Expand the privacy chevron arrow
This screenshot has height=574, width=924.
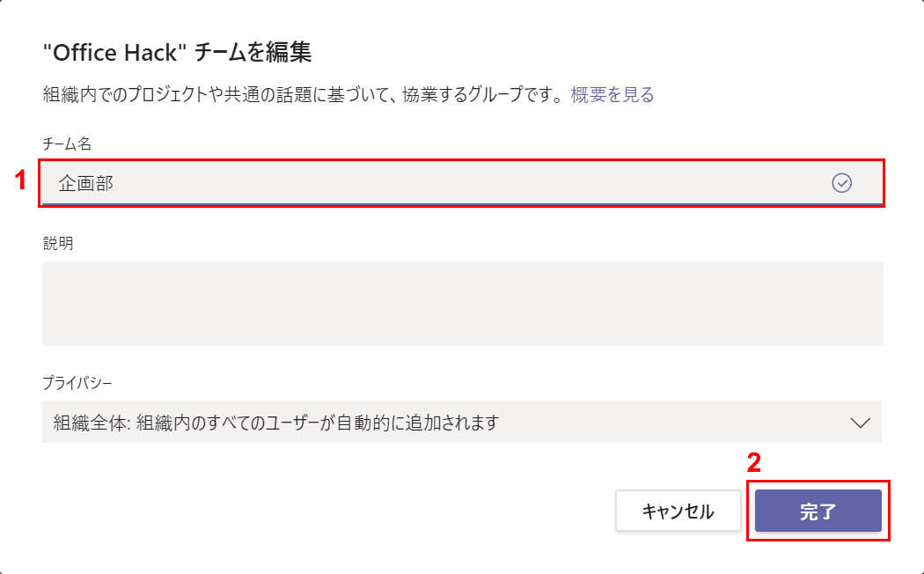coord(861,423)
